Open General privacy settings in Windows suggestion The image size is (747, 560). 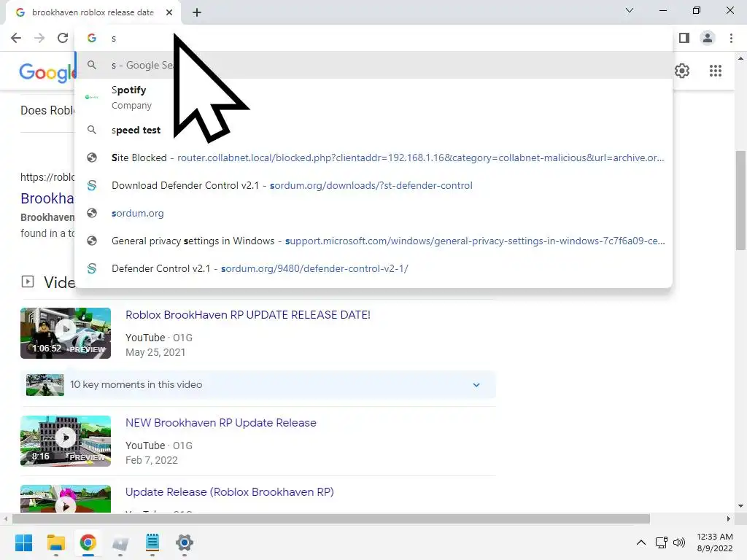pyautogui.click(x=373, y=241)
